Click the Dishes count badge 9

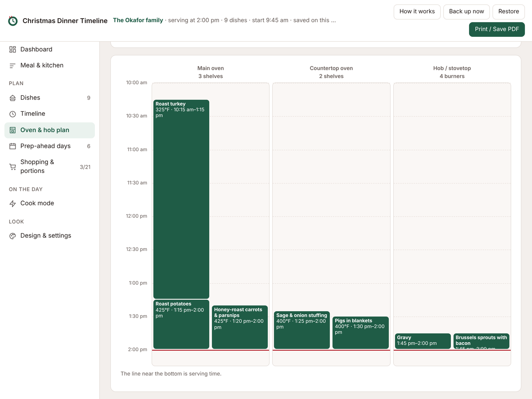pyautogui.click(x=89, y=98)
